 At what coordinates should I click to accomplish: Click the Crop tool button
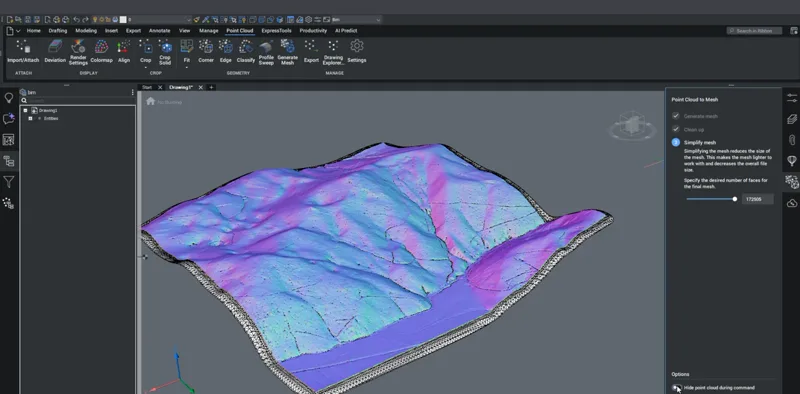pos(146,52)
